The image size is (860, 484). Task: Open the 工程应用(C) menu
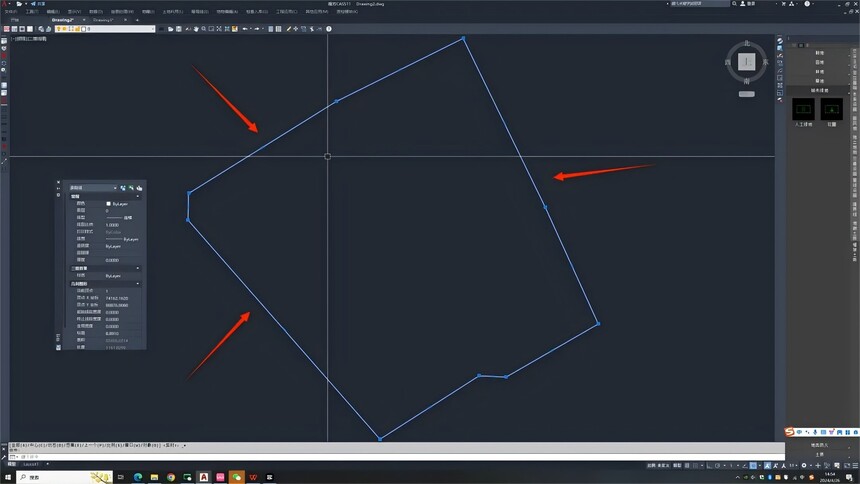[x=286, y=12]
